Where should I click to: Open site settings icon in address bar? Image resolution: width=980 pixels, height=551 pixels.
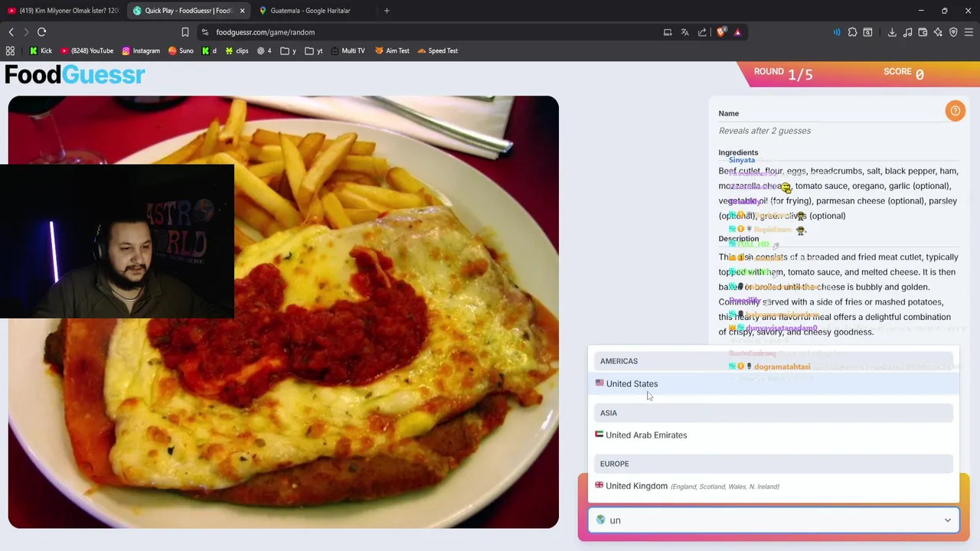(205, 32)
